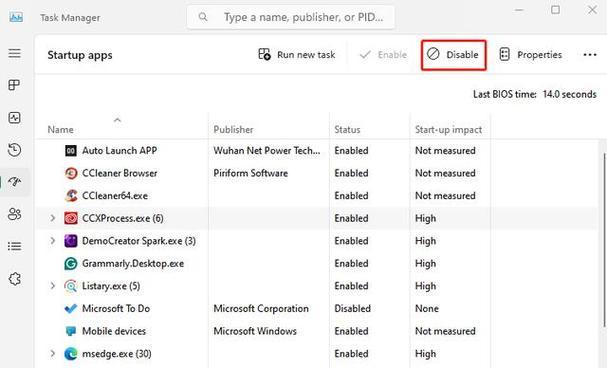This screenshot has width=607, height=368.
Task: Open the Processes page icon in sidebar
Action: pyautogui.click(x=14, y=85)
